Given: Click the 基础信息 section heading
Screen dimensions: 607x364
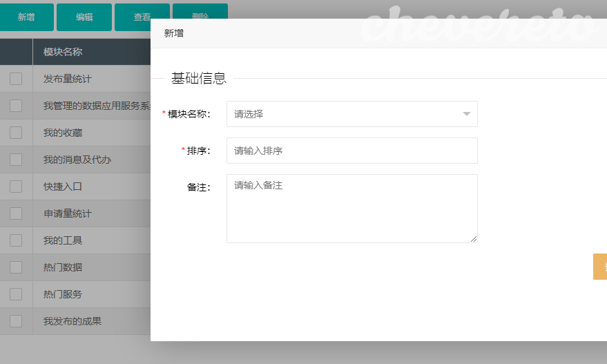Looking at the screenshot, I should point(199,78).
